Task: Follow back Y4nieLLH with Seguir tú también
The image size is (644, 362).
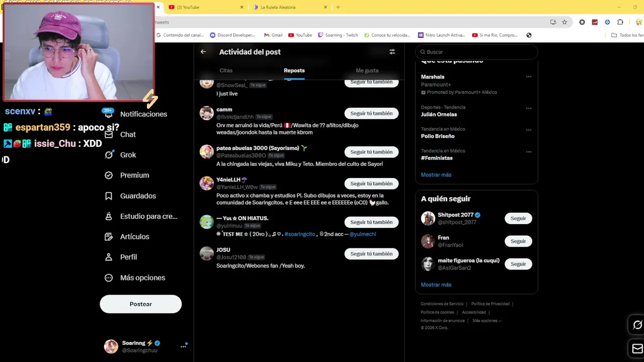Action: tap(371, 184)
